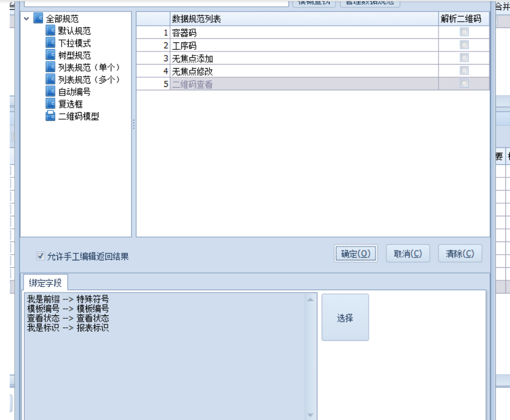Check 解析二维码 box for 容器码 row
The image size is (510, 420).
pos(464,33)
